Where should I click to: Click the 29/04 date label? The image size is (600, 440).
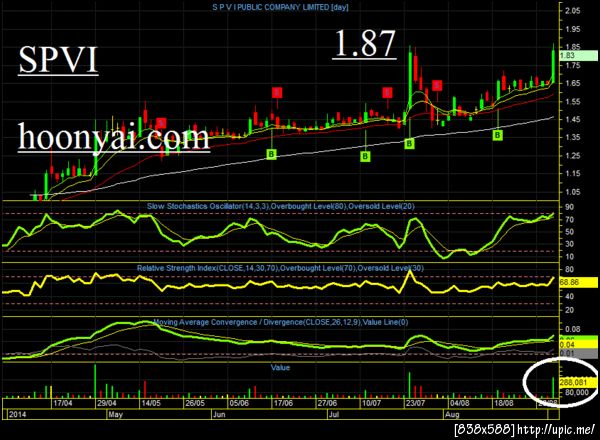107,403
